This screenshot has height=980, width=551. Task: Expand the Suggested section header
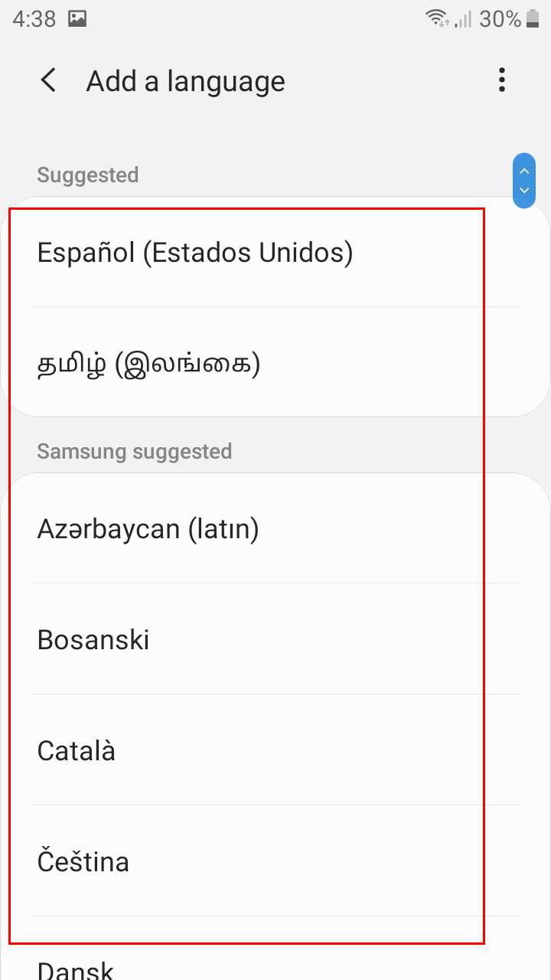tap(87, 175)
